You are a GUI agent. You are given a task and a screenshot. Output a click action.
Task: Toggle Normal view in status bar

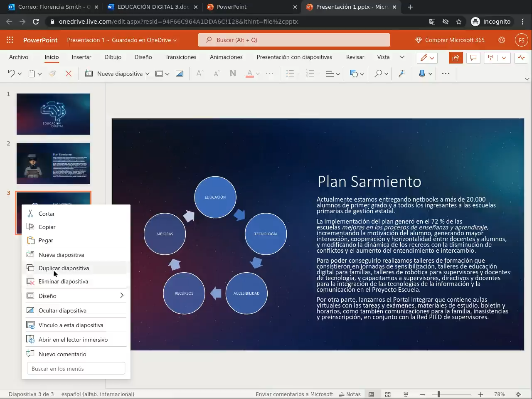pos(371,394)
